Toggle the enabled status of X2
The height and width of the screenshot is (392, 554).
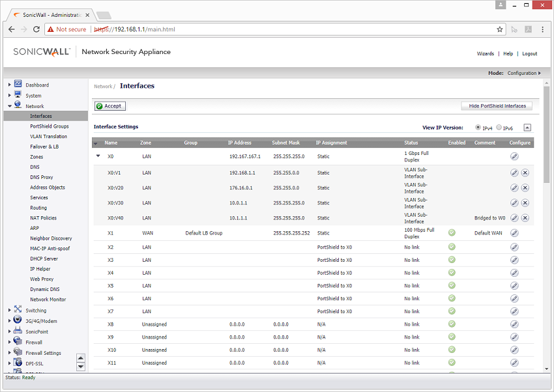click(x=452, y=247)
